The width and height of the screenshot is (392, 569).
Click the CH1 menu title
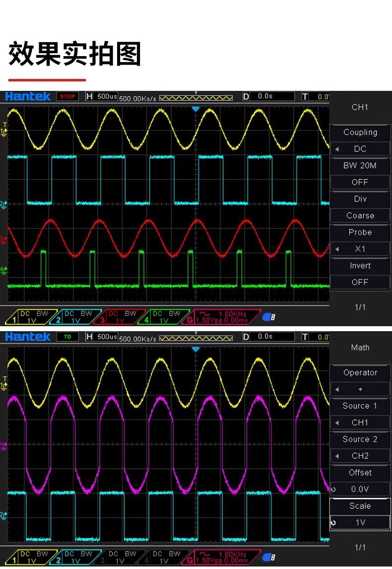tap(360, 107)
